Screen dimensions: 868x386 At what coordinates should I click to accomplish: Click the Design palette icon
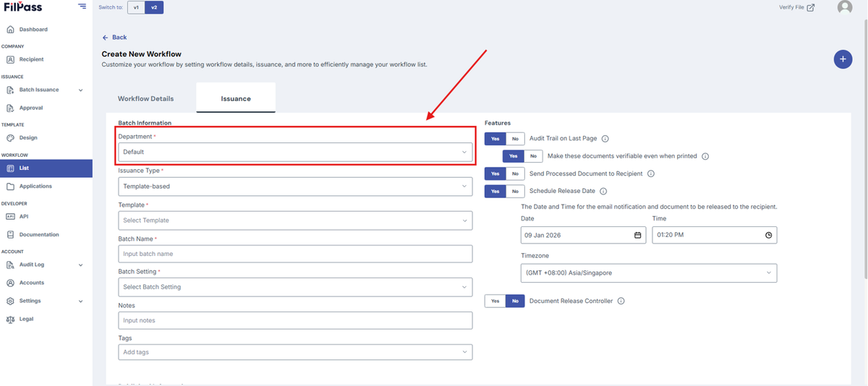pyautogui.click(x=10, y=137)
